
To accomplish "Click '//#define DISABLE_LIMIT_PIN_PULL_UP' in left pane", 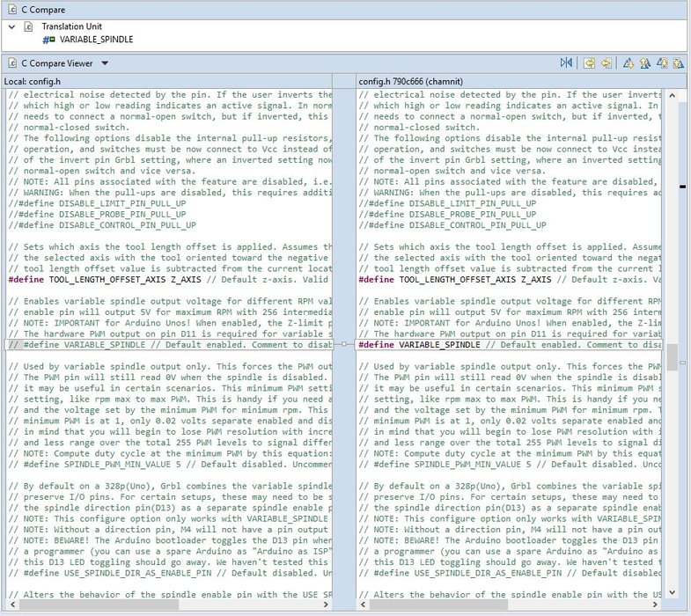I will tap(97, 203).
